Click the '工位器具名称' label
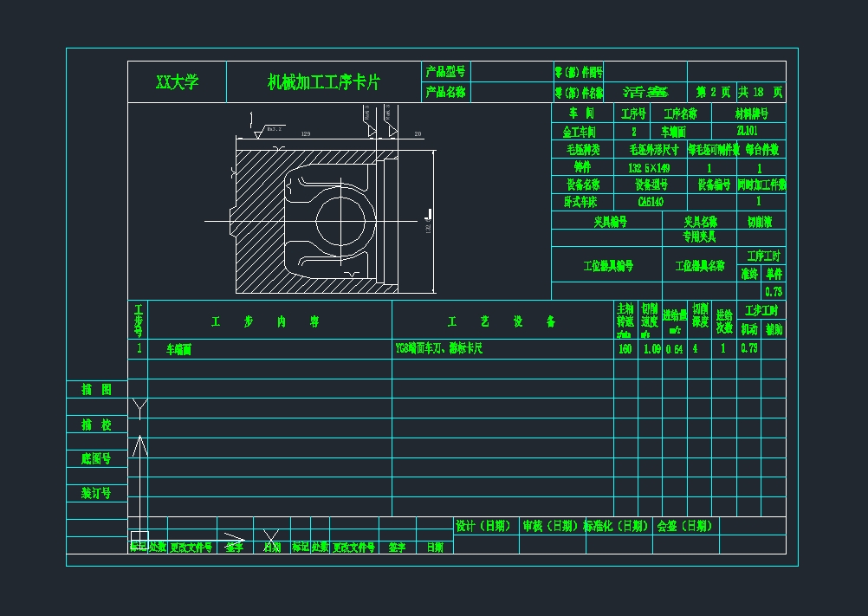Image resolution: width=868 pixels, height=616 pixels. 700,266
